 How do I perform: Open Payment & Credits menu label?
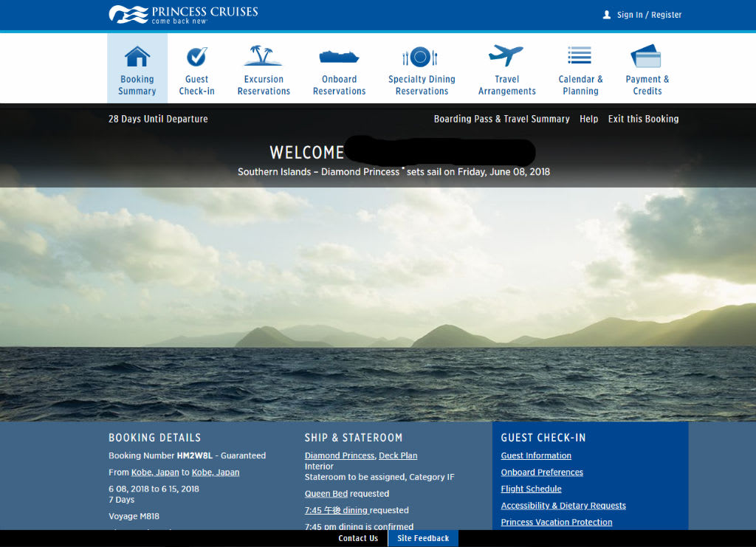647,85
